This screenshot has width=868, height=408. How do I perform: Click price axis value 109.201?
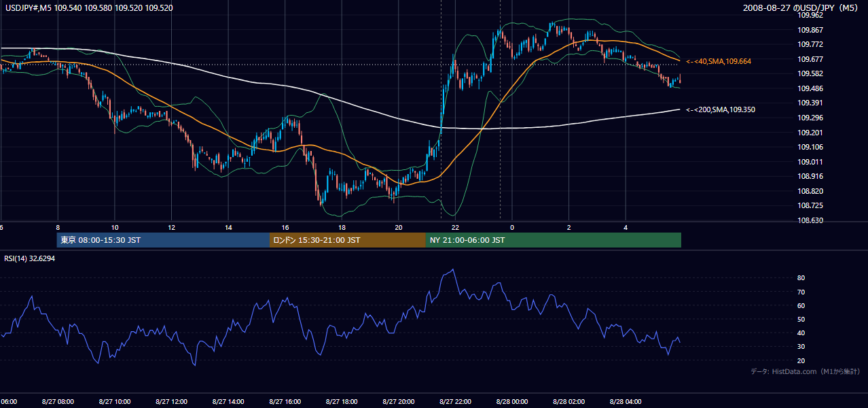[x=809, y=133]
